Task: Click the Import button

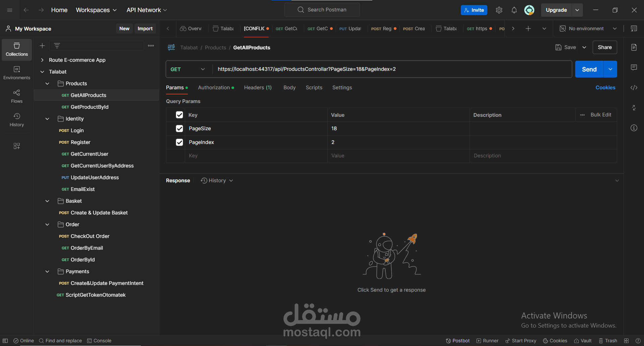Action: tap(145, 29)
